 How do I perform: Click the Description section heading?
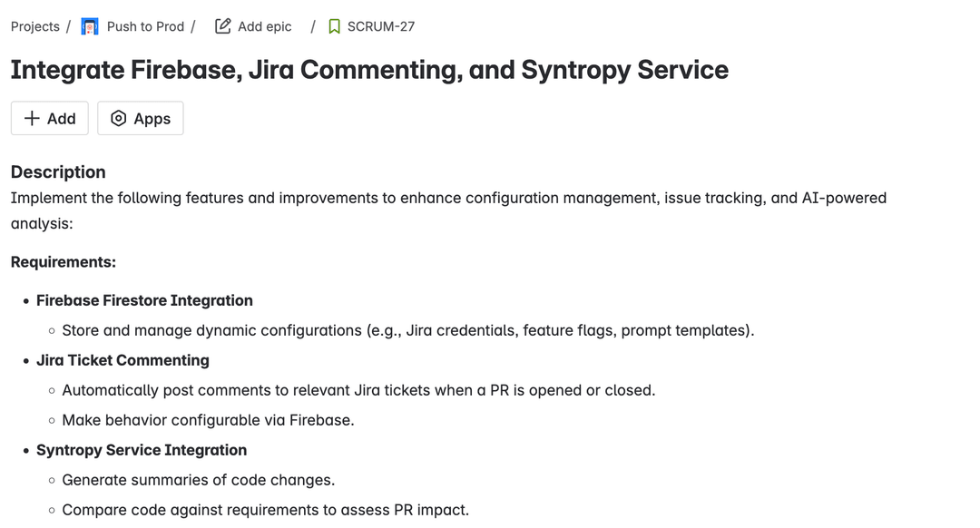pyautogui.click(x=57, y=171)
